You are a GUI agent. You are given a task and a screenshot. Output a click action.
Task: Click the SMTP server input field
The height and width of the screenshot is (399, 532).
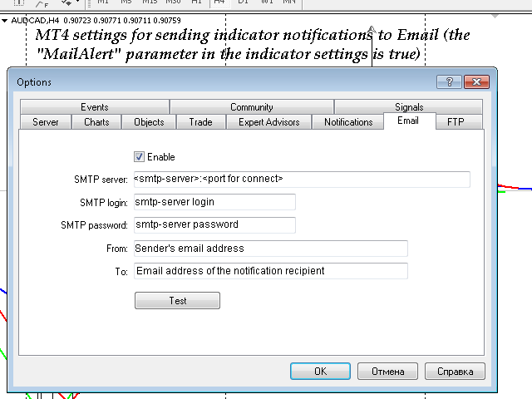302,180
